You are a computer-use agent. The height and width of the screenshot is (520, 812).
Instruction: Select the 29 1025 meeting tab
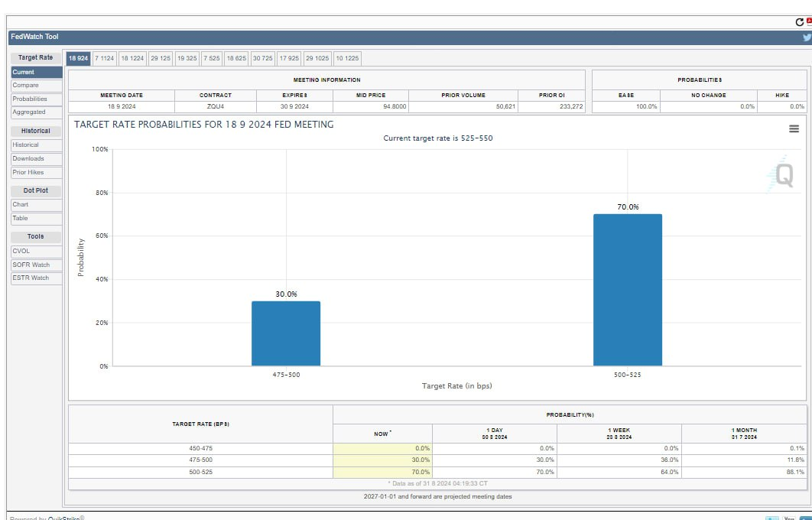(317, 59)
